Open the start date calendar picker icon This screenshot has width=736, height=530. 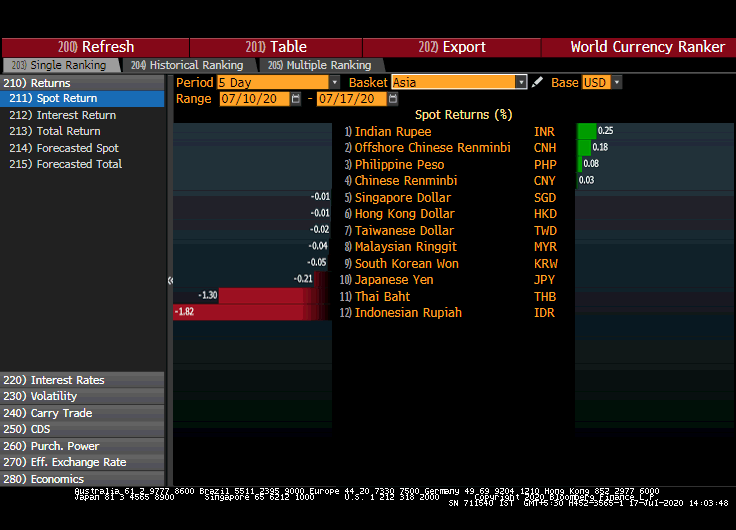pyautogui.click(x=297, y=99)
